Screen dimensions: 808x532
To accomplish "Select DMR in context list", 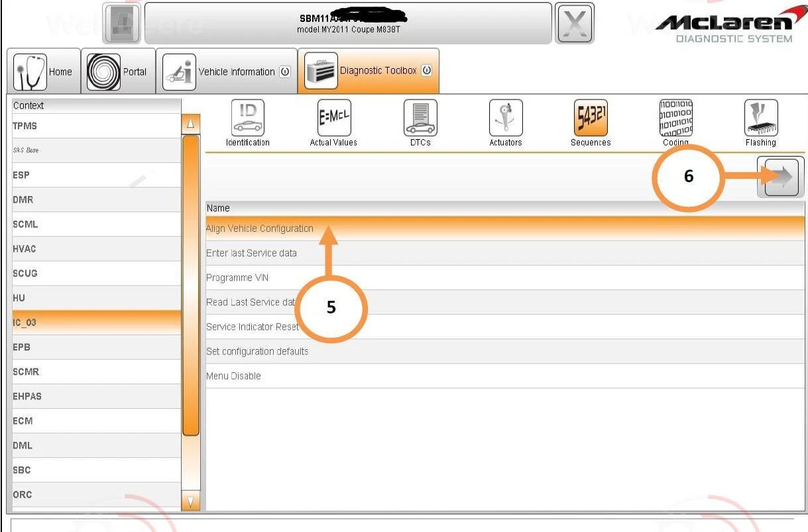I will click(96, 200).
